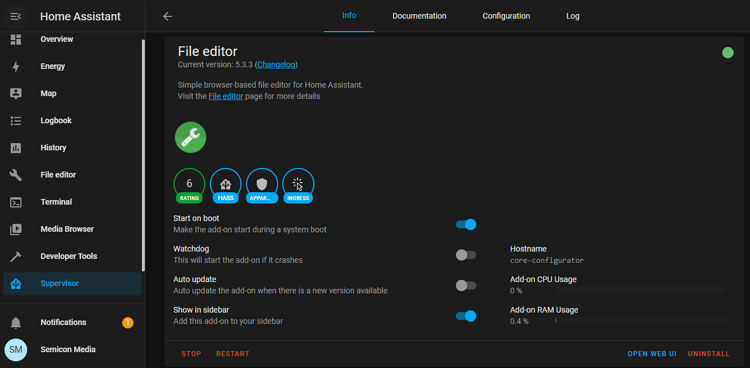Click the History label in sidebar
Viewport: 750px width, 368px height.
coord(53,148)
